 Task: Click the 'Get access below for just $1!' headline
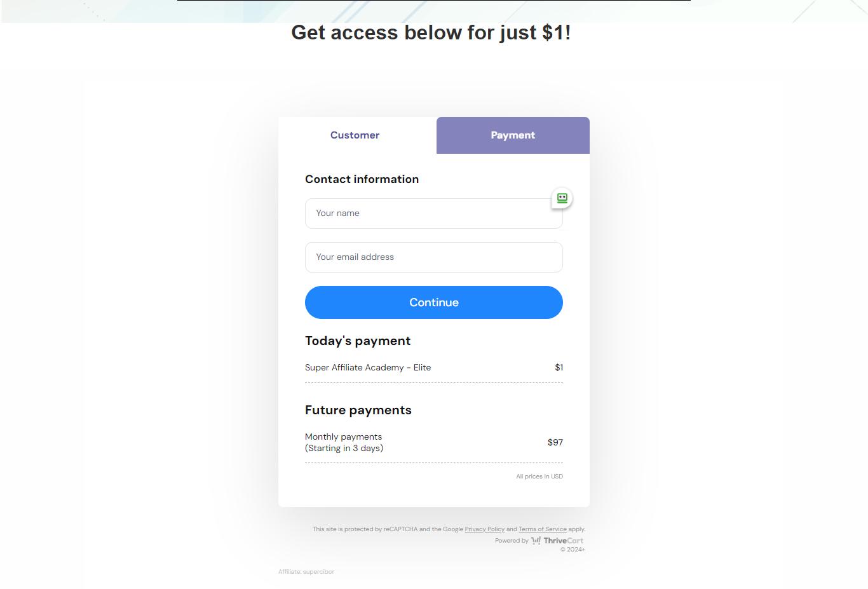coord(431,32)
